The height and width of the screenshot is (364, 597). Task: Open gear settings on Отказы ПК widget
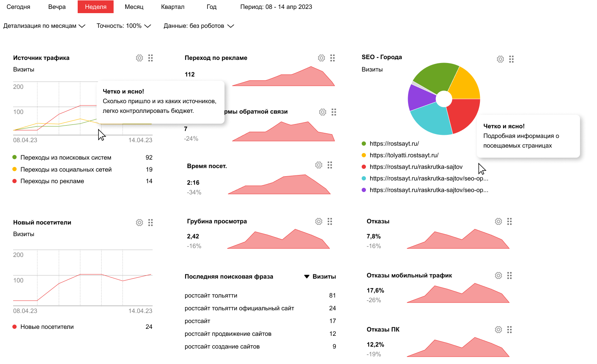498,330
